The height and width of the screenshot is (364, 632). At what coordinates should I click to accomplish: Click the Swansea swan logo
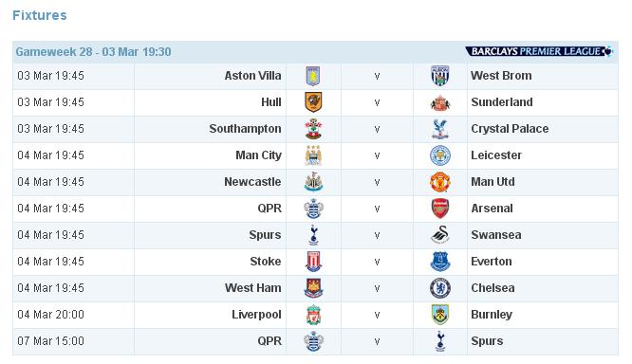(439, 235)
